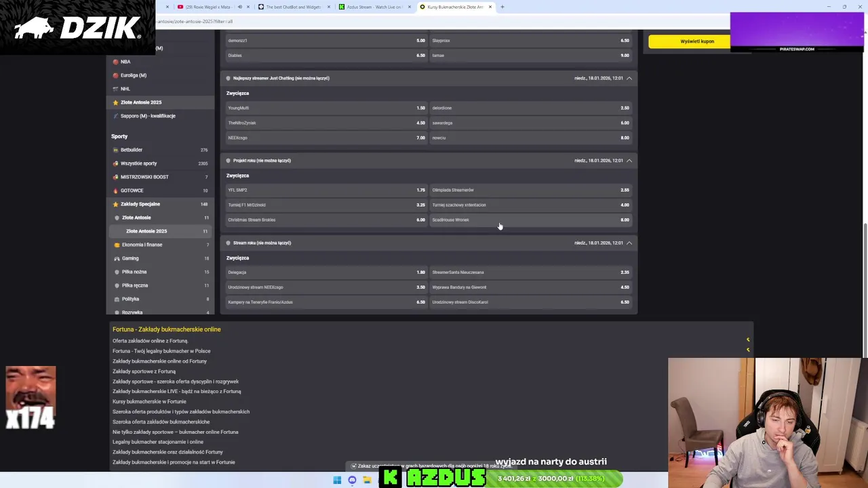This screenshot has height=488, width=868.
Task: Click the Euroliga (M) ball icon
Action: 115,75
